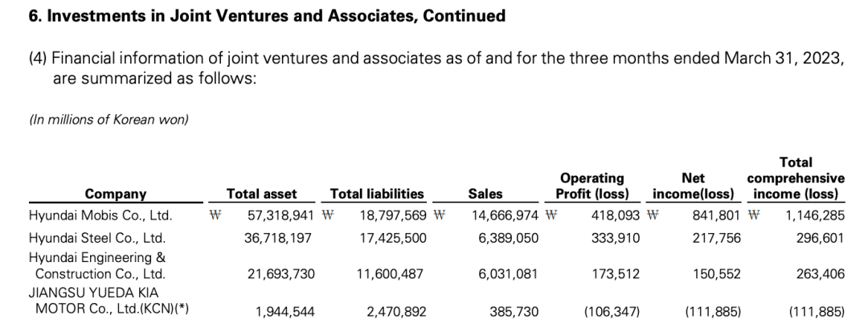Click the section heading 'Investments in Joint Ventures'
This screenshot has width=868, height=332.
[x=267, y=15]
